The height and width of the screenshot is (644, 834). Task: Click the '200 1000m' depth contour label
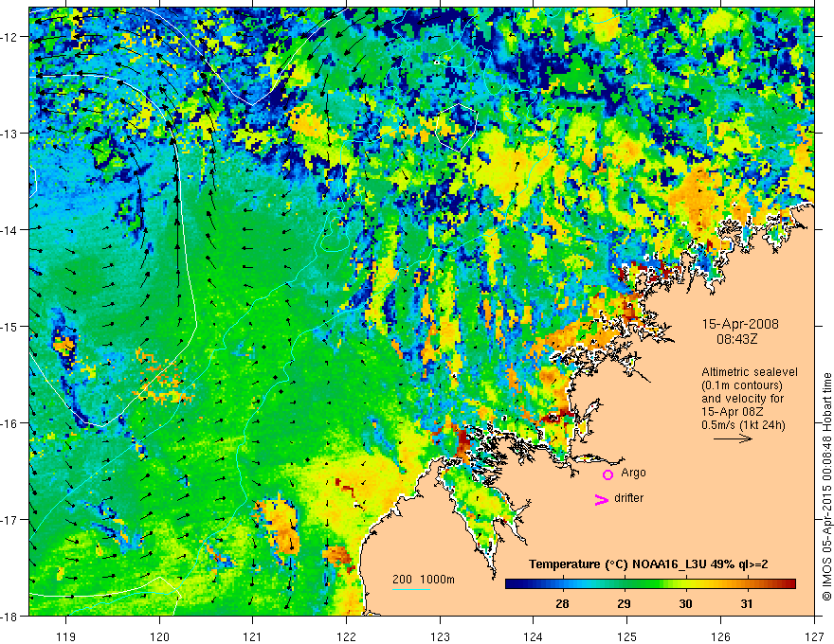point(424,580)
